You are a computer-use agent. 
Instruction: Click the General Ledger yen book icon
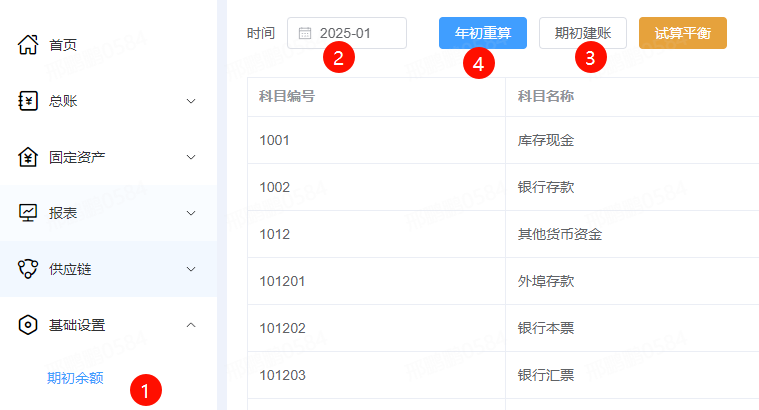29,100
